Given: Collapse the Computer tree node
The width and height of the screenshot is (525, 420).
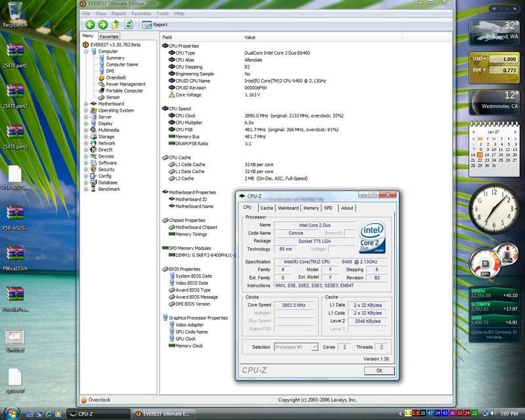Looking at the screenshot, I should 86,51.
